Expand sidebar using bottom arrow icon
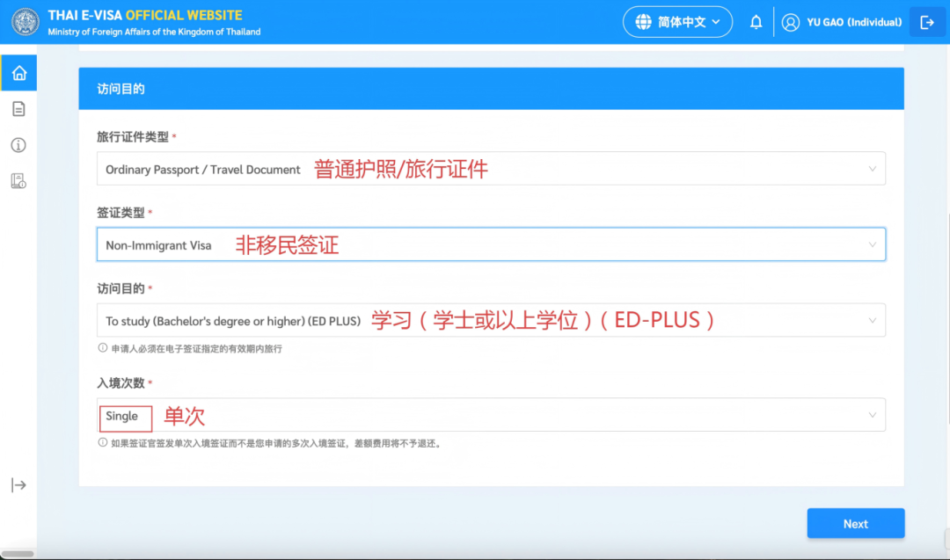The image size is (950, 560). tap(18, 485)
